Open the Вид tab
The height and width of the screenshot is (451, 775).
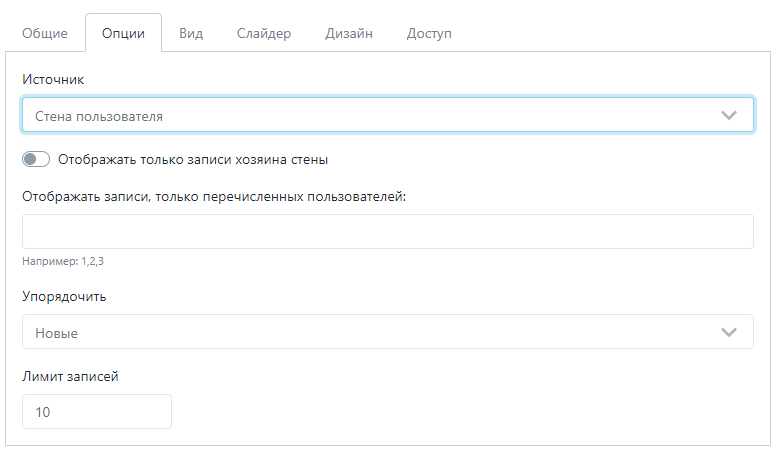[191, 33]
